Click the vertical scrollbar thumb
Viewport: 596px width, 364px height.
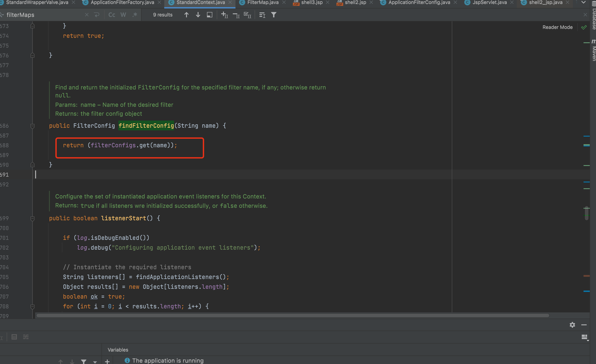pos(587,213)
